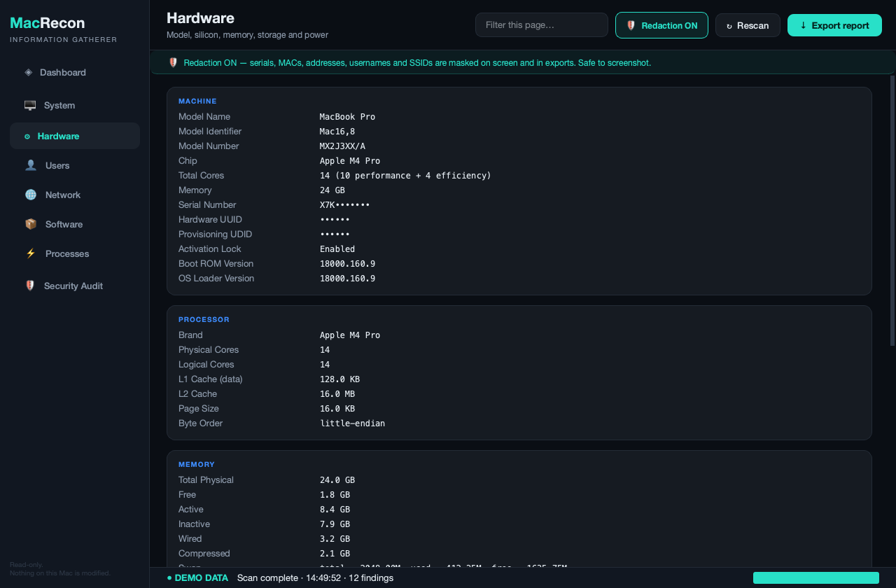
Task: Click the Total Physical value 24.0 GB
Action: (337, 480)
